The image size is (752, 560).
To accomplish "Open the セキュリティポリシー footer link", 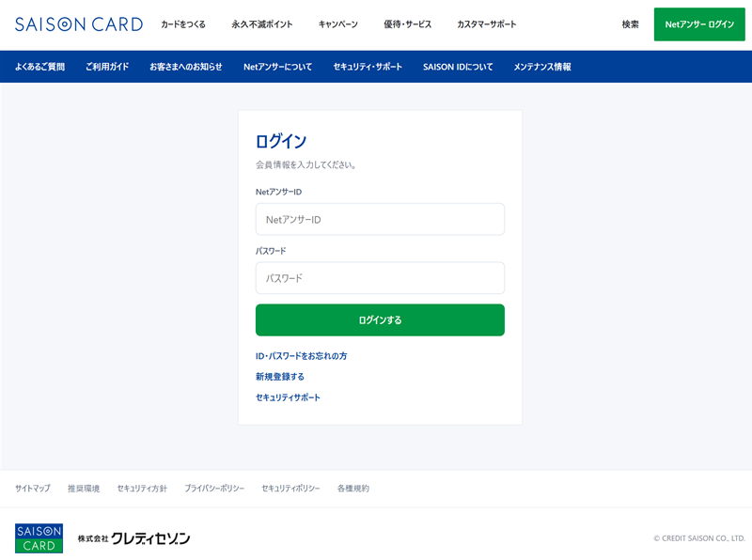I will click(290, 488).
